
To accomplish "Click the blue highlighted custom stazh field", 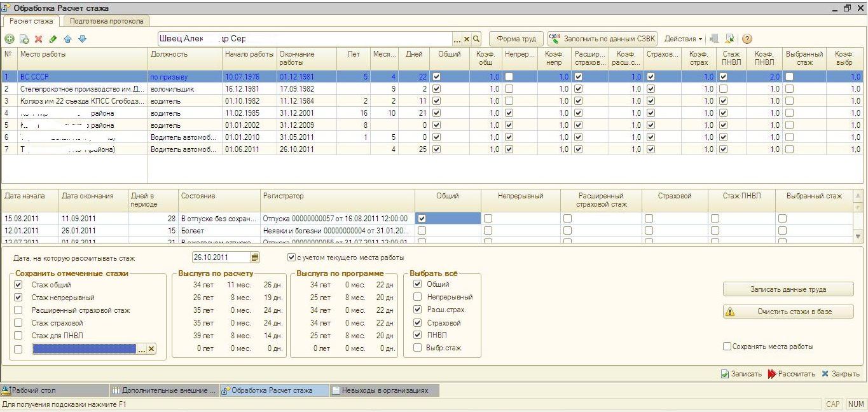I will pyautogui.click(x=84, y=349).
